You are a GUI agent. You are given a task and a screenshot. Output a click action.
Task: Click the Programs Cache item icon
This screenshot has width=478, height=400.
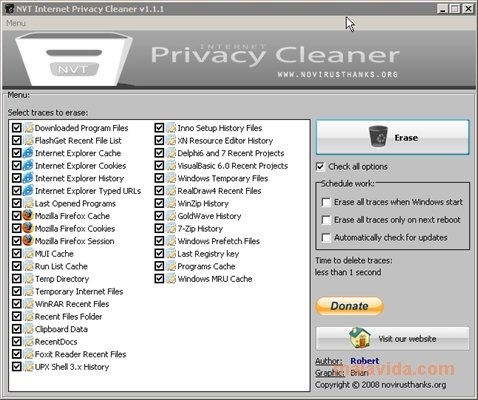(171, 266)
